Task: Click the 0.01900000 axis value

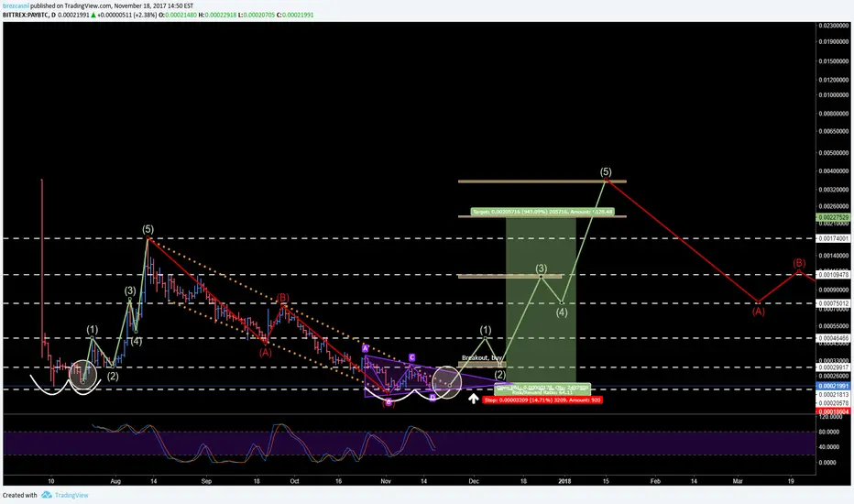Action: [834, 41]
